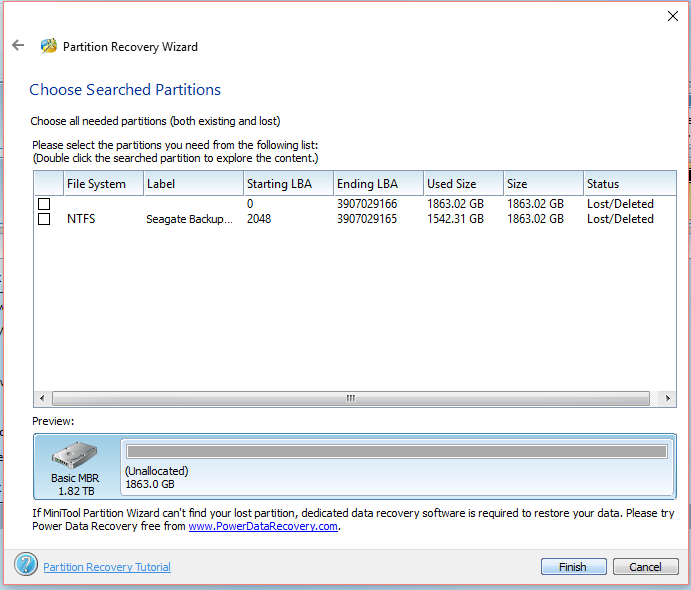Sort by Used Size column header
691x590 pixels.
pos(464,183)
